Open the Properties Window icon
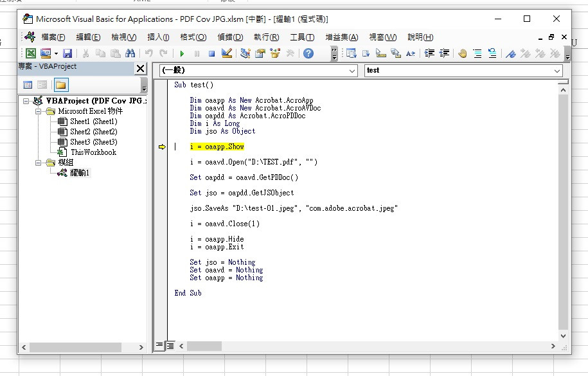The image size is (588, 376). coord(260,53)
